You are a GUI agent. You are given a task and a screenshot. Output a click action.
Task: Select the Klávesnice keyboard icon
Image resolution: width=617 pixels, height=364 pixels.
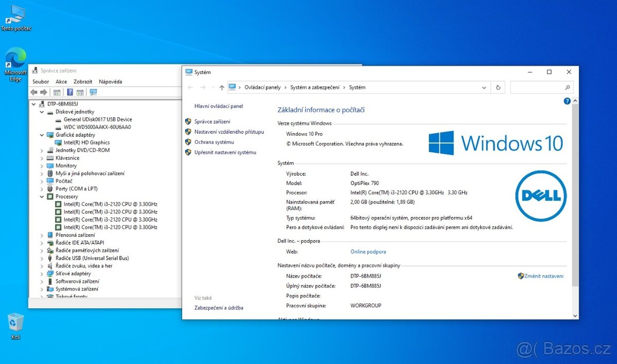[50, 158]
